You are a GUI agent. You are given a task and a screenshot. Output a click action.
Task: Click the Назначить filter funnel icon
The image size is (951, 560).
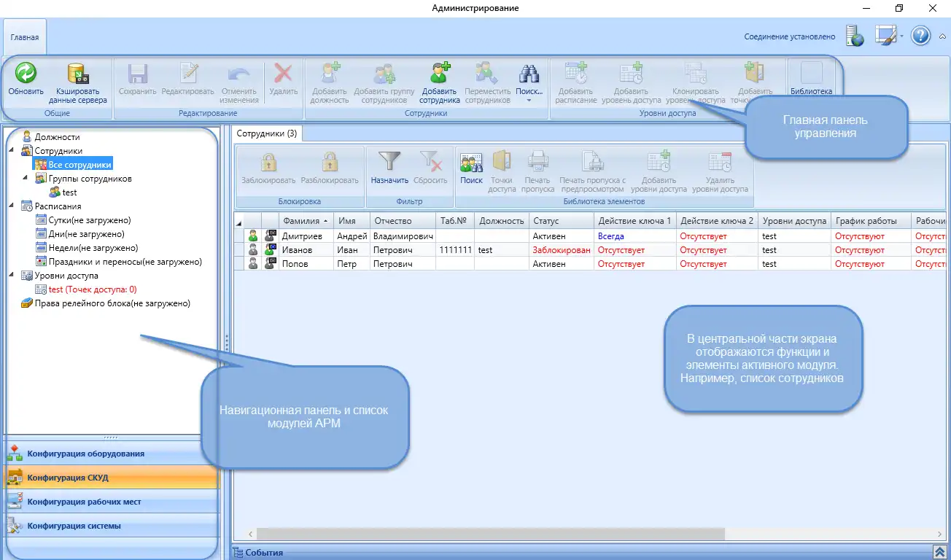[x=389, y=163]
